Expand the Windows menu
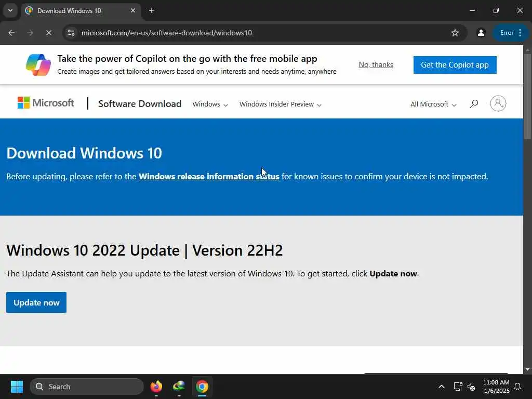Image resolution: width=532 pixels, height=399 pixels. pyautogui.click(x=210, y=104)
